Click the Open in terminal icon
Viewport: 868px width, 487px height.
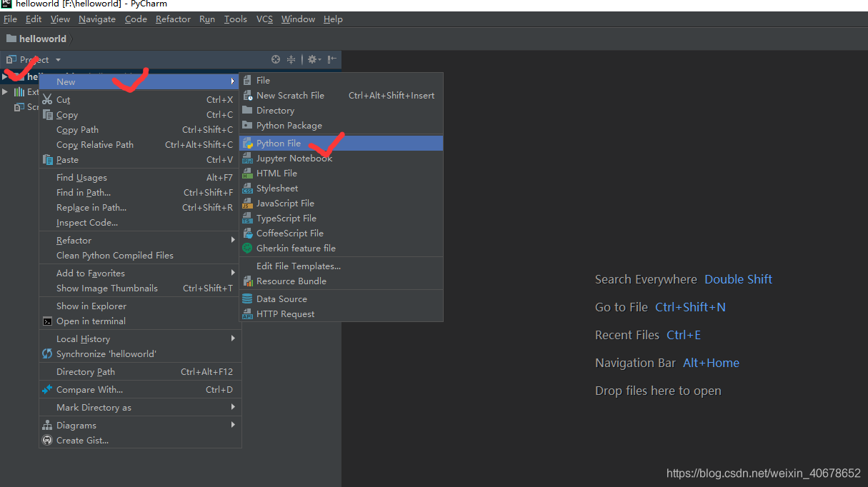point(47,321)
